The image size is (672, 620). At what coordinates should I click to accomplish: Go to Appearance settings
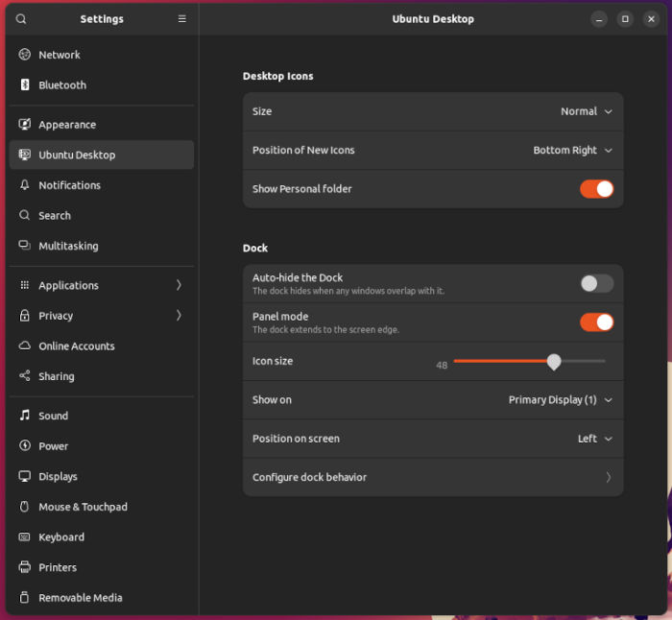(x=102, y=124)
